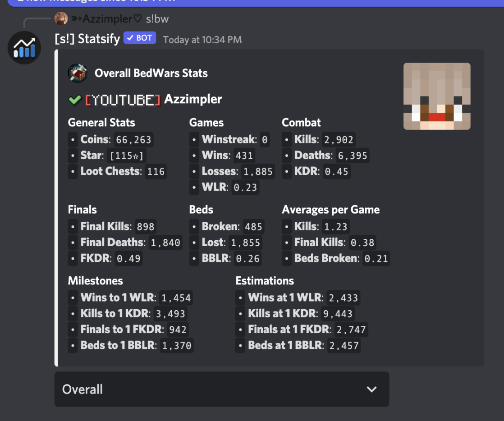
Task: Expand the Overall mode dropdown
Action: coord(222,389)
